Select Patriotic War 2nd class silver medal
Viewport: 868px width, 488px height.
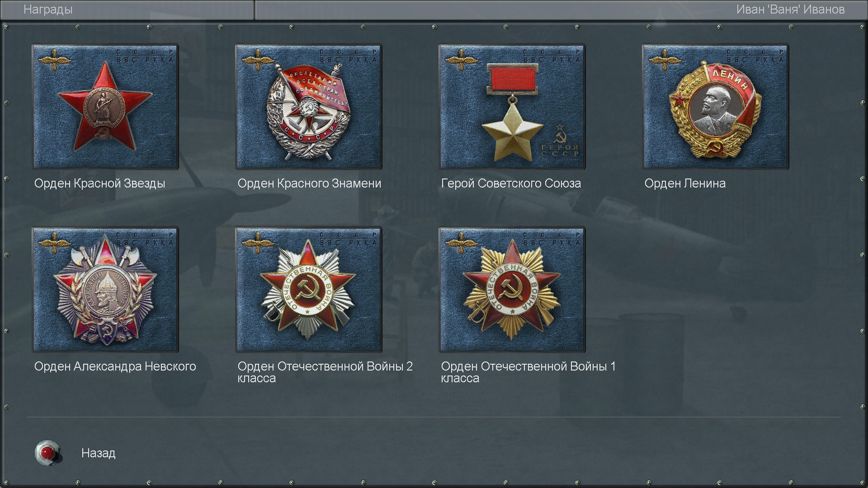point(309,290)
